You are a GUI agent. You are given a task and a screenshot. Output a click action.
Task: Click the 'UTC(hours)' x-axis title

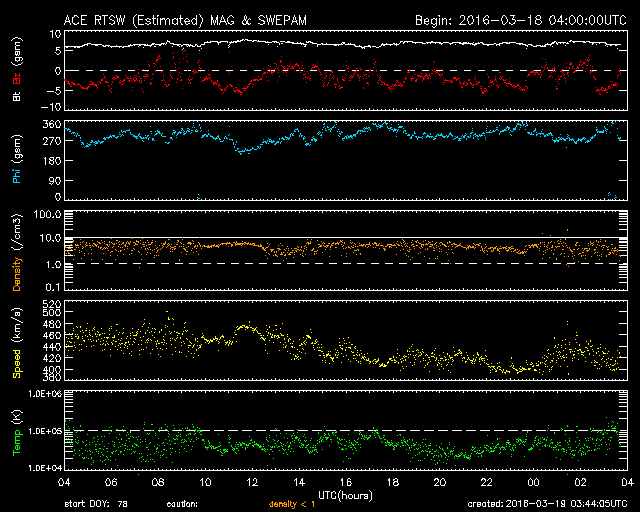pos(346,494)
